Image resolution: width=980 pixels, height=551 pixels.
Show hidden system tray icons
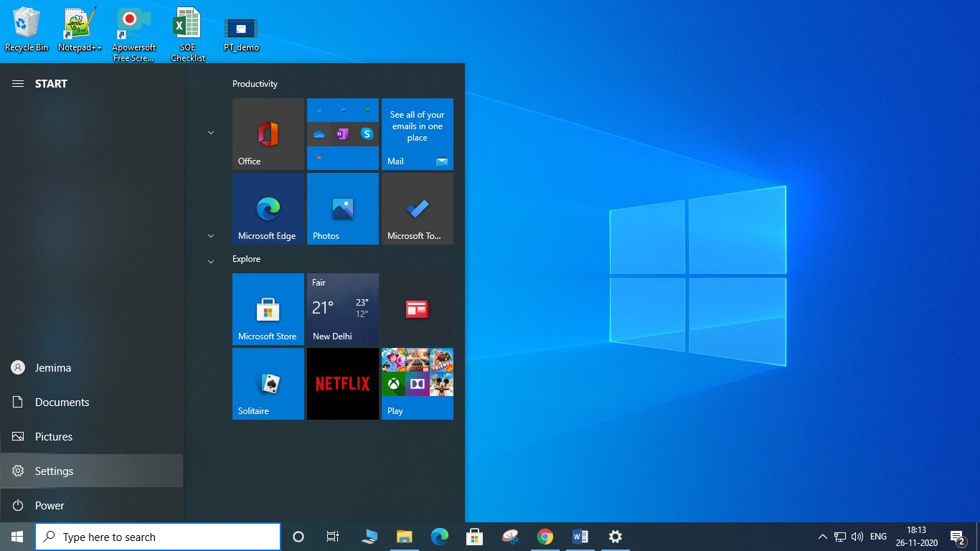tap(822, 537)
